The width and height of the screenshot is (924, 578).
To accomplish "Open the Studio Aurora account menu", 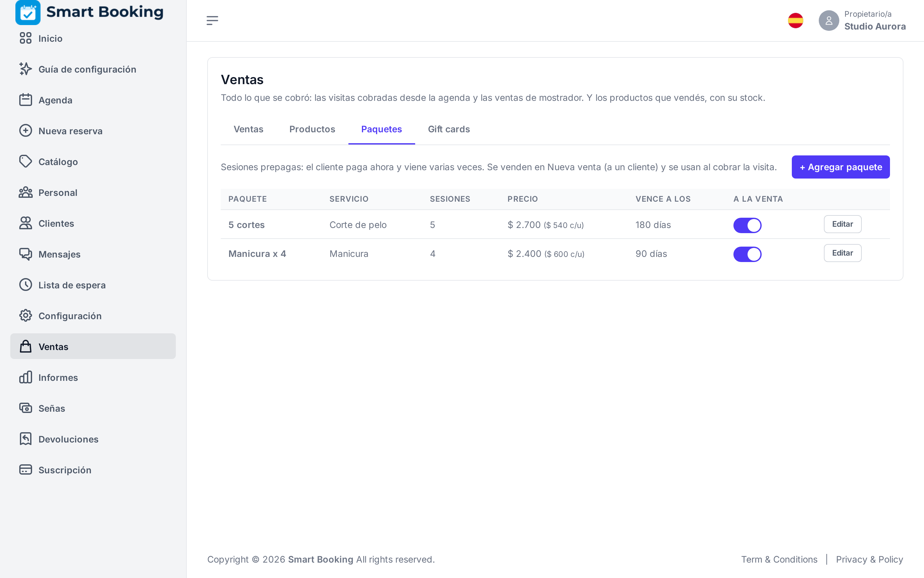I will (862, 21).
